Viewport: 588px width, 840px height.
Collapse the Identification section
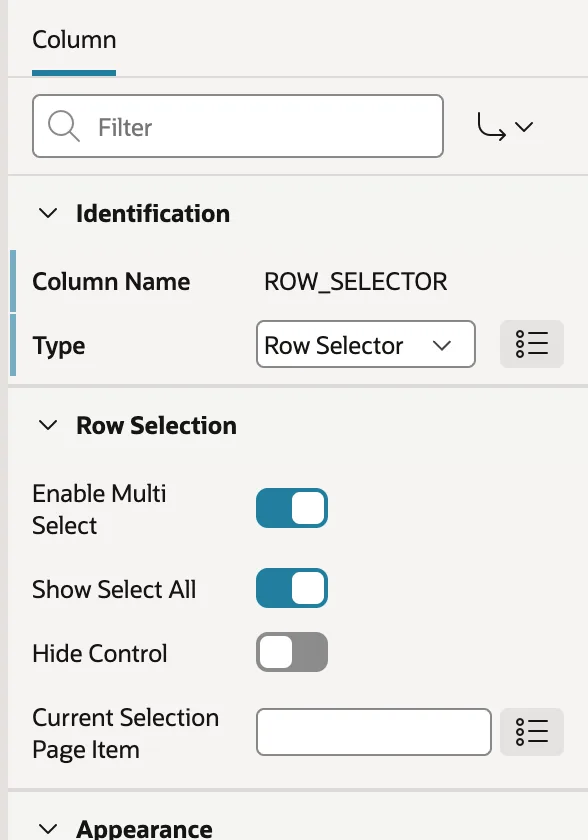(x=48, y=214)
